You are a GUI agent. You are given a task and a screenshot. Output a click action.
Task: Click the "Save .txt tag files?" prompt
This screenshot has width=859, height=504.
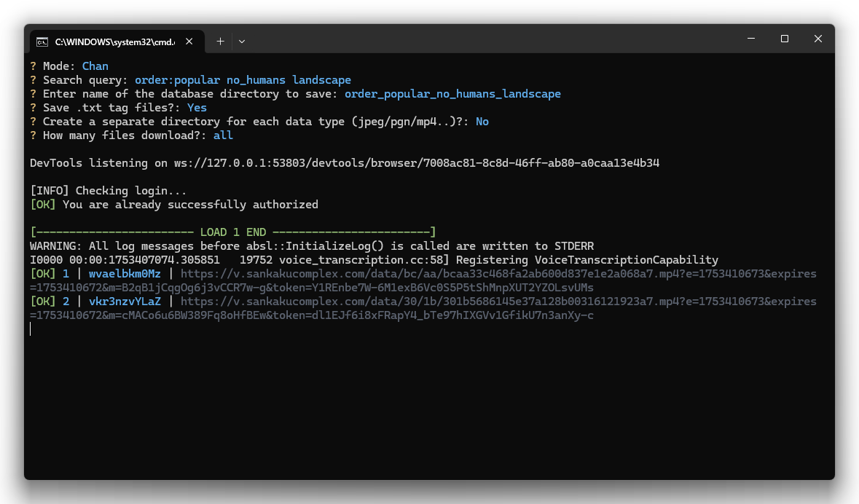coord(111,107)
